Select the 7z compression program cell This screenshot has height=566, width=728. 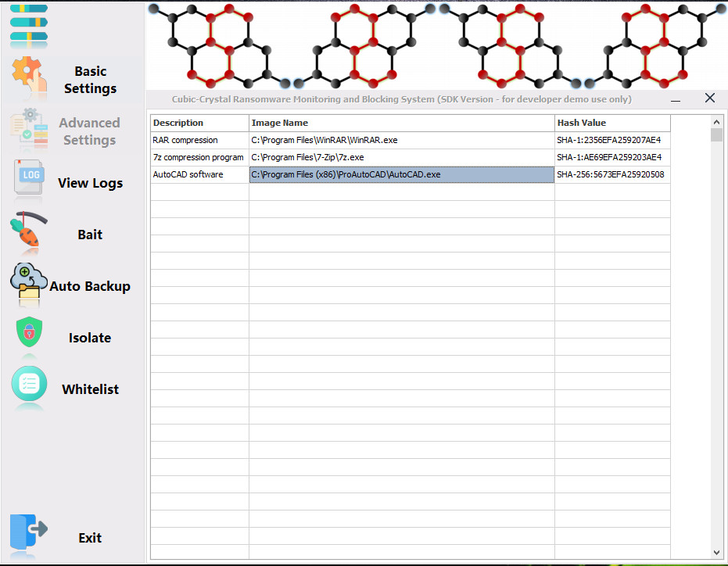(199, 157)
